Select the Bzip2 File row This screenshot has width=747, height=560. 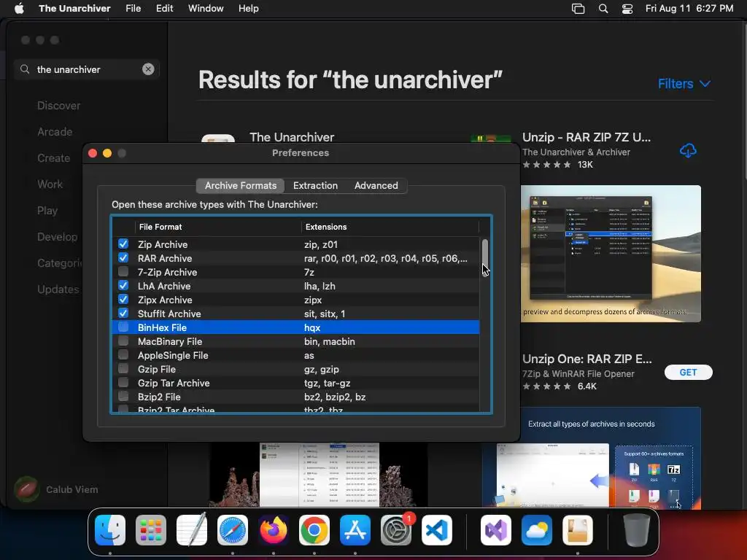(295, 397)
